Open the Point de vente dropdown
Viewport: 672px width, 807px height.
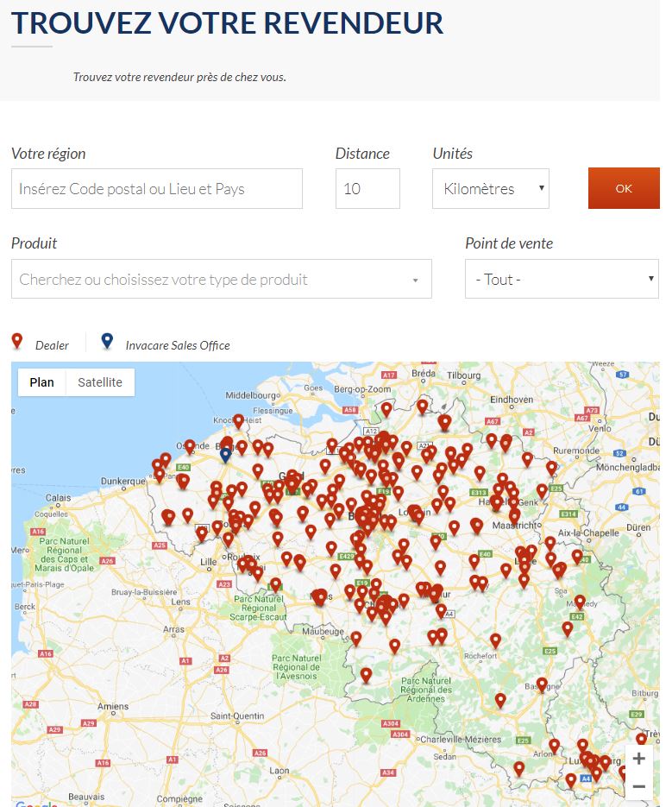tap(561, 280)
